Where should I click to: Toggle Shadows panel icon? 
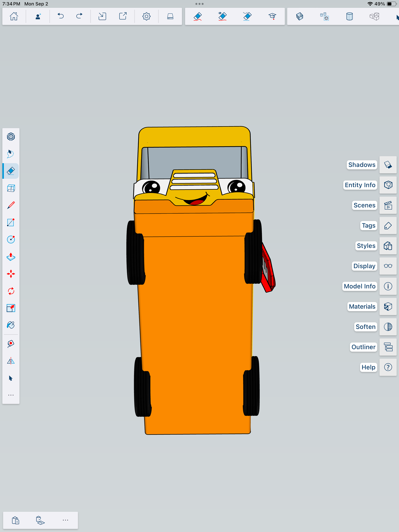click(x=388, y=165)
